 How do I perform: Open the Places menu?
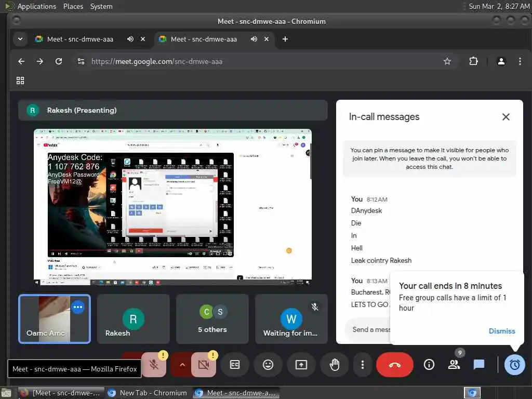point(73,6)
